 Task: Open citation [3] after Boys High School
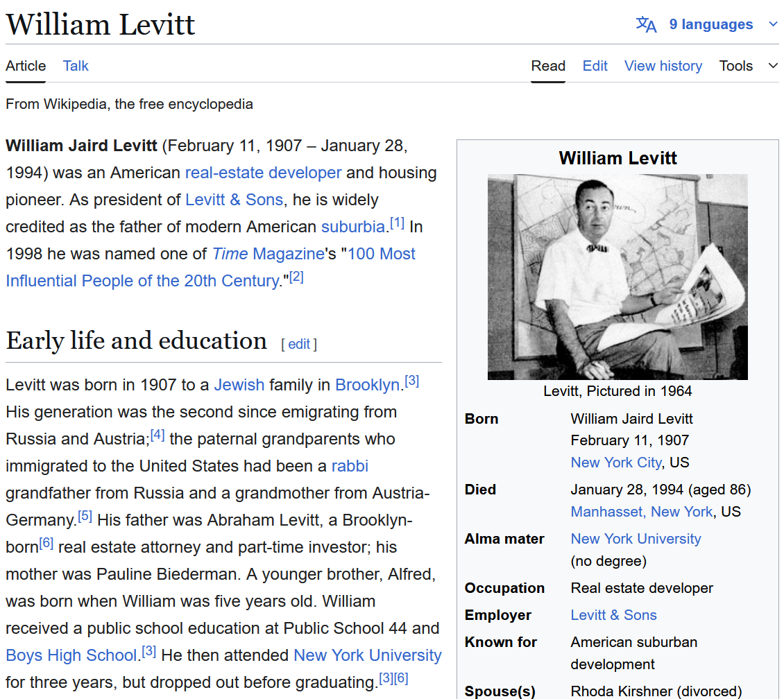148,651
